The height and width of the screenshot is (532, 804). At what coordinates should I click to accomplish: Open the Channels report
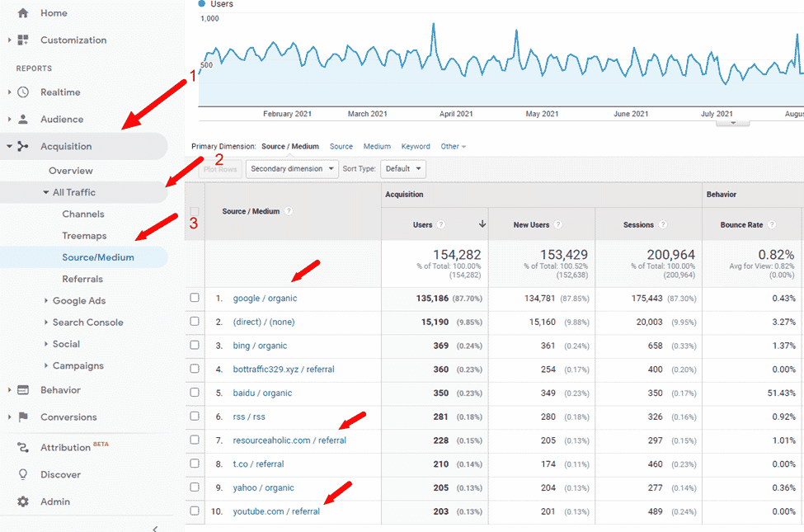pos(83,214)
